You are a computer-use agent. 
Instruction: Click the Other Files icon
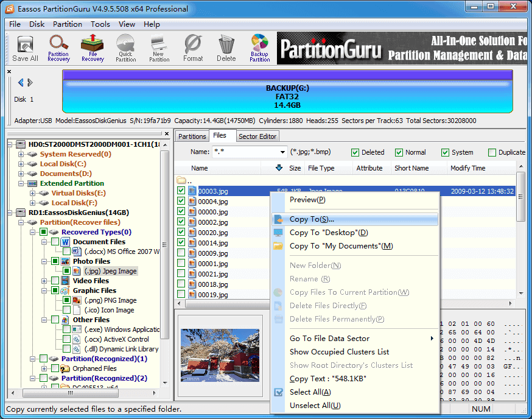click(65, 320)
